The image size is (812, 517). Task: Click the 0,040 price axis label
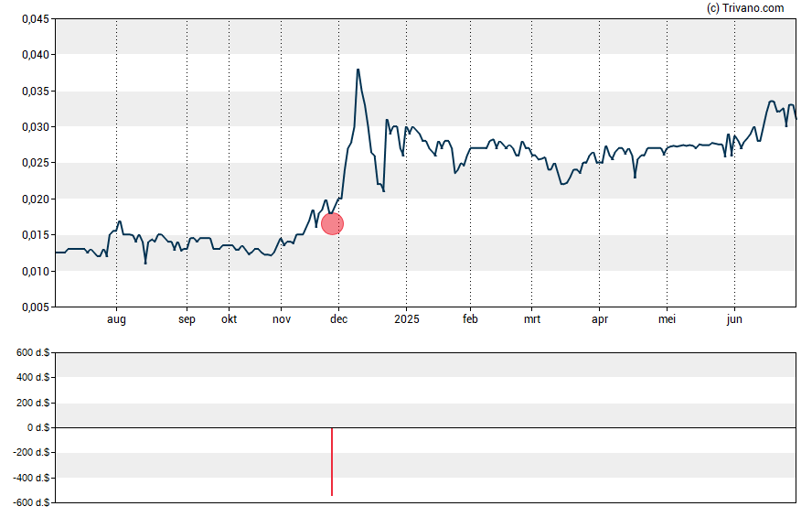point(36,55)
